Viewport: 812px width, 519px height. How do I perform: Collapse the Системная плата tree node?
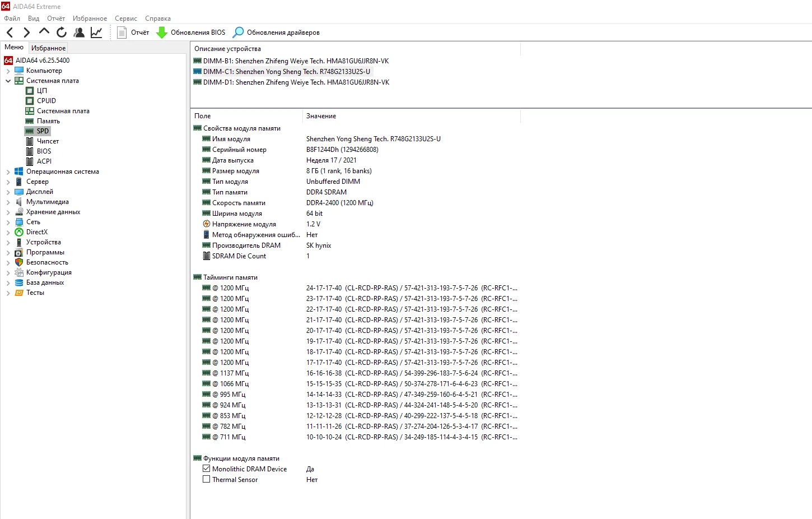coord(8,81)
